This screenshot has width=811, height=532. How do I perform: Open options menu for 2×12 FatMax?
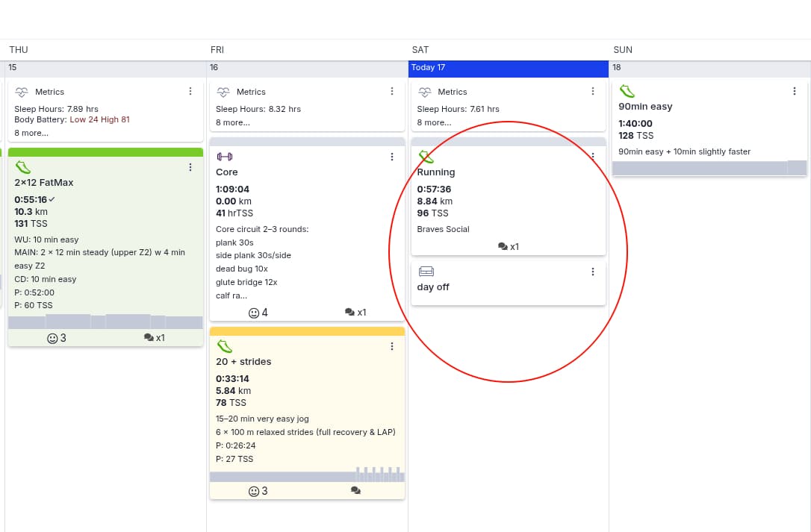click(x=190, y=168)
